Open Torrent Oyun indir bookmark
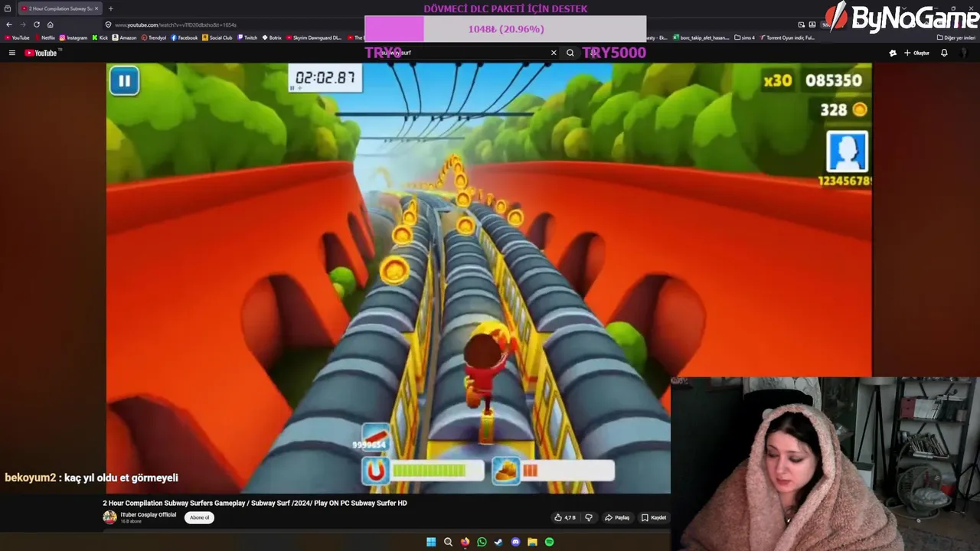Screen dimensions: 980x551 coord(787,37)
